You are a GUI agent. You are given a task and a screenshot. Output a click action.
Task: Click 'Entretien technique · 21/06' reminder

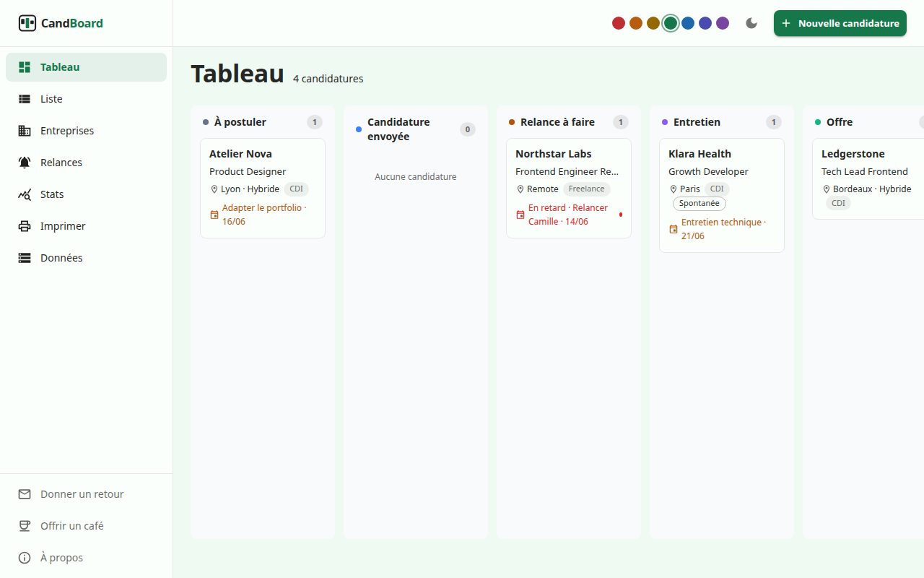coord(723,229)
